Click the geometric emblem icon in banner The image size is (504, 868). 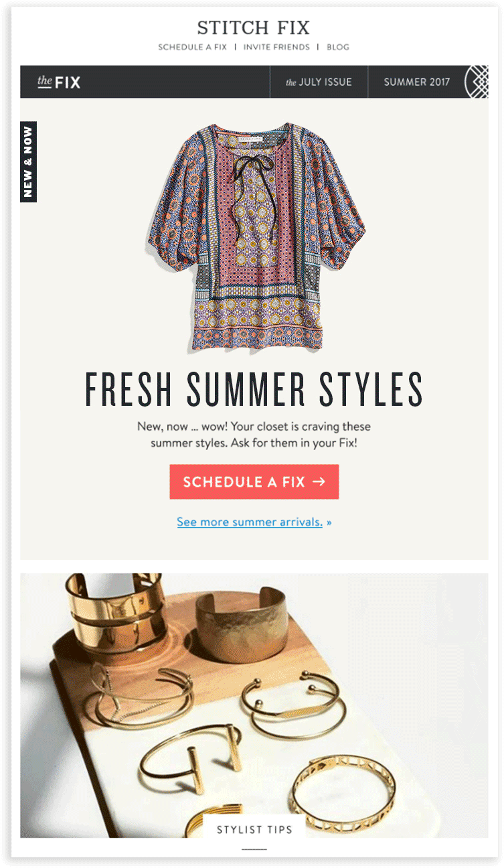point(477,82)
